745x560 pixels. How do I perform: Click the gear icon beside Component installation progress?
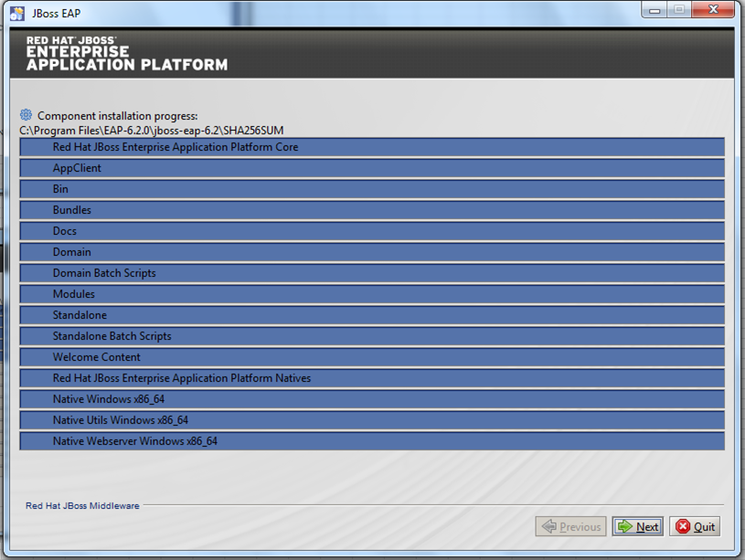pos(26,115)
